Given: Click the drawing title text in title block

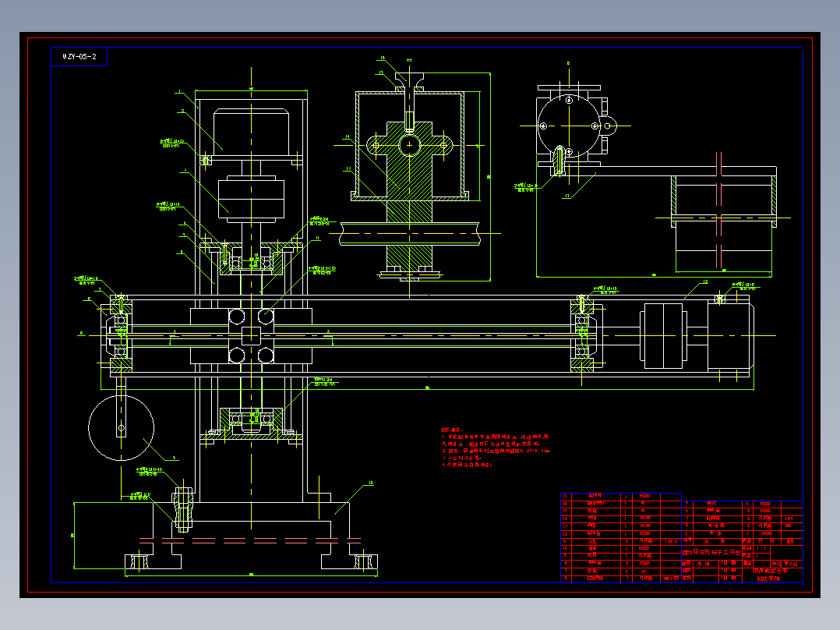Looking at the screenshot, I should pos(711,552).
